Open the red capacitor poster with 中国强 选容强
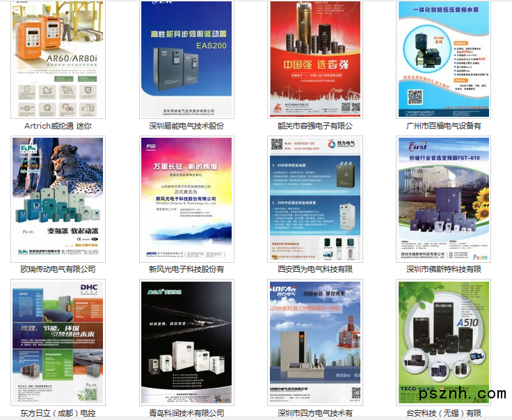 pyautogui.click(x=315, y=59)
